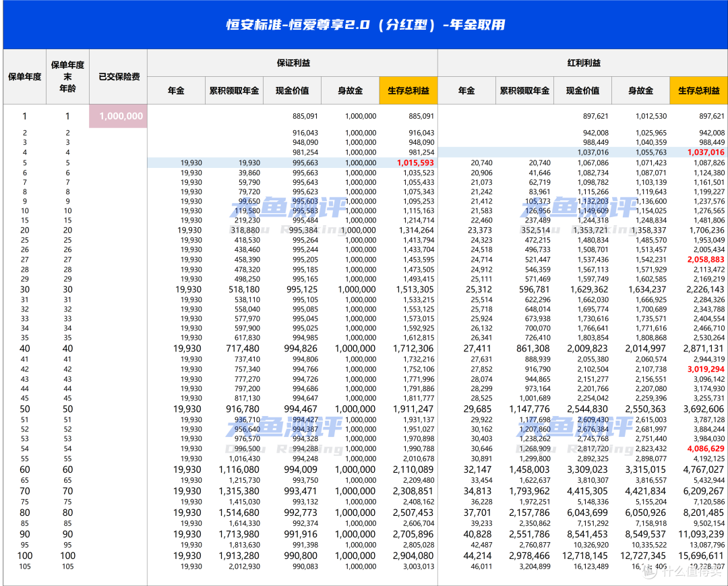Click the 2,904,080 cell
This screenshot has height=586, width=728.
[x=413, y=556]
